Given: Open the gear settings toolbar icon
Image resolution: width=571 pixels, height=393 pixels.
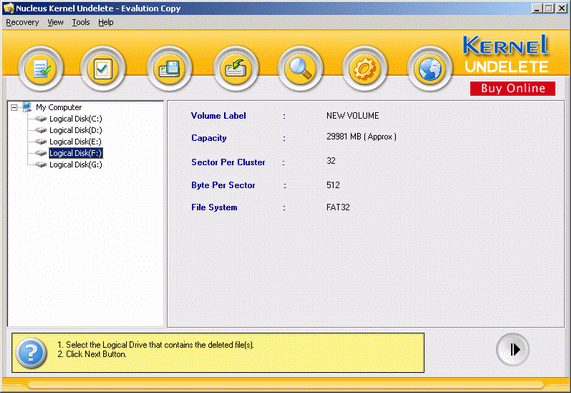Looking at the screenshot, I should pyautogui.click(x=365, y=68).
